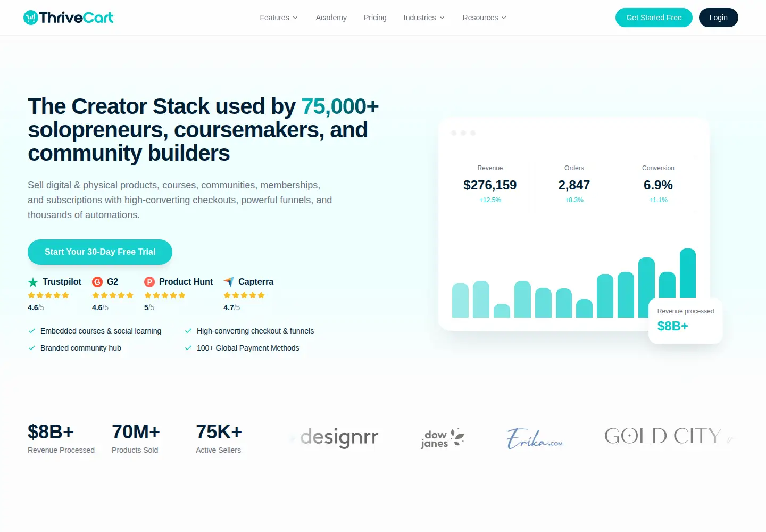Click the ThriveCart wordmark text
The width and height of the screenshot is (766, 532).
[x=77, y=18]
